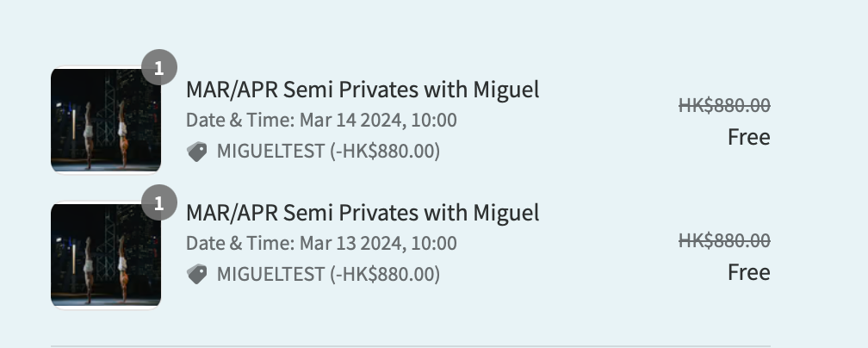Click quantity badge on the Mar 13 item
Viewport: 868px width, 348px height.
(x=158, y=204)
